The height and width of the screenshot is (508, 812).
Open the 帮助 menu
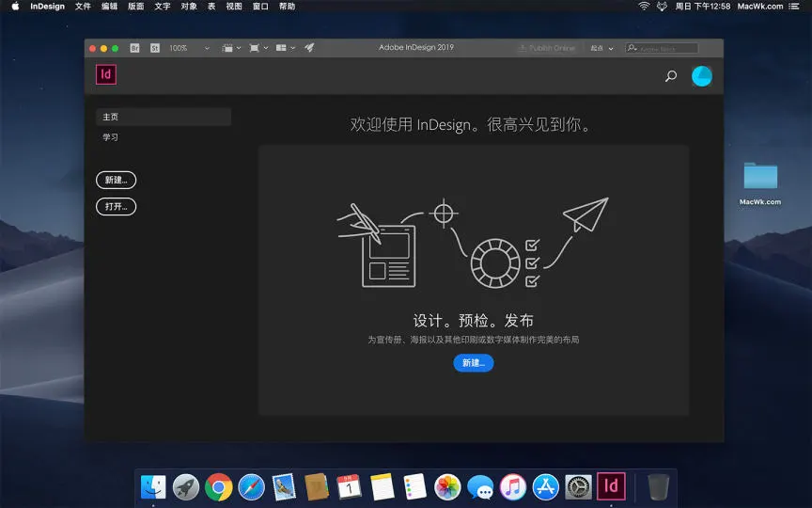287,7
